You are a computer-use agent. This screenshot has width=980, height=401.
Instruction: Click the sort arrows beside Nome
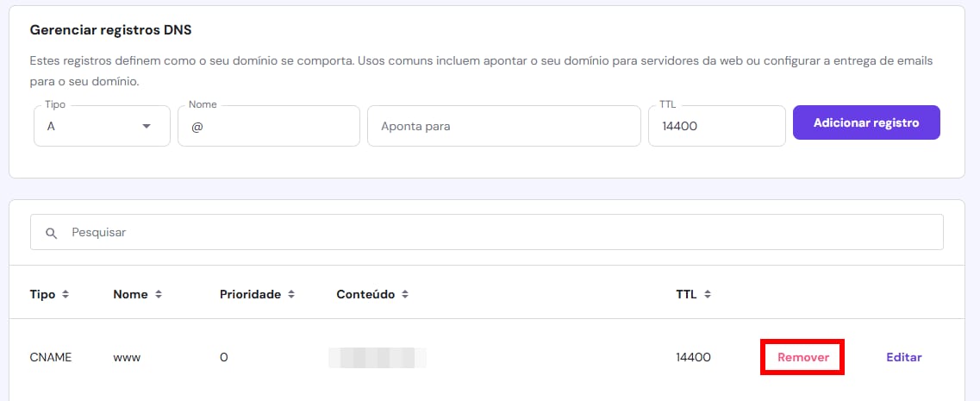[x=159, y=294]
